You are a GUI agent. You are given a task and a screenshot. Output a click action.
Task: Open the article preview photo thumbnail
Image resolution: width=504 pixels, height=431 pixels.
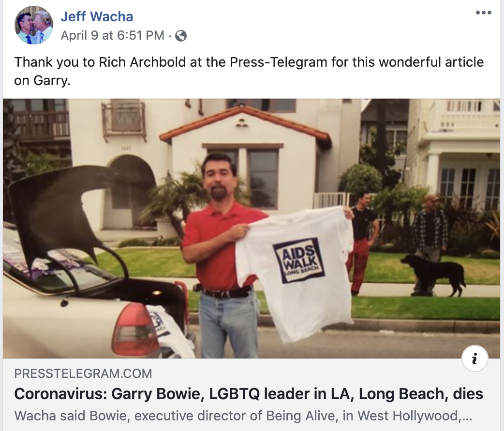pyautogui.click(x=252, y=229)
